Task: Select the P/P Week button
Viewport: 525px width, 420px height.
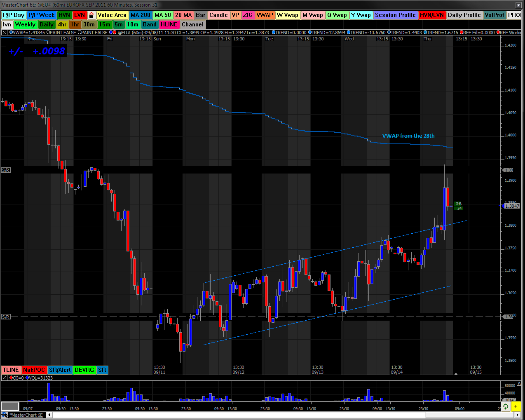Action: coord(42,15)
